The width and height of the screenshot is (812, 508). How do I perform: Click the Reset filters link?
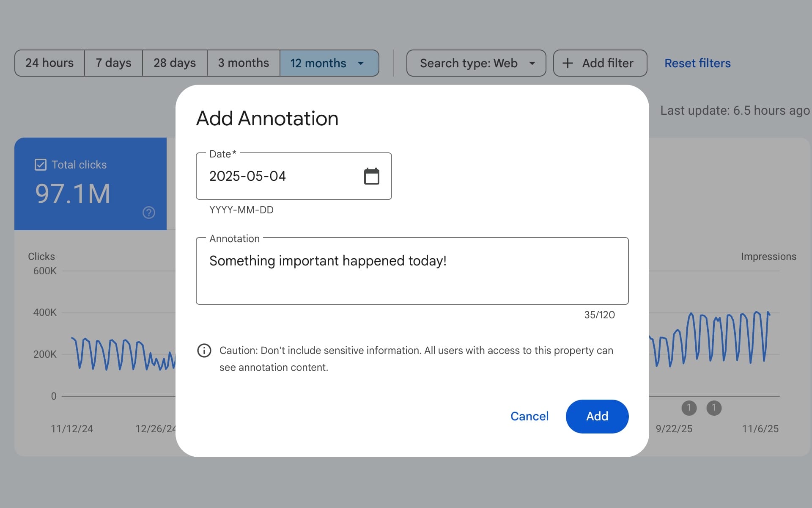697,63
